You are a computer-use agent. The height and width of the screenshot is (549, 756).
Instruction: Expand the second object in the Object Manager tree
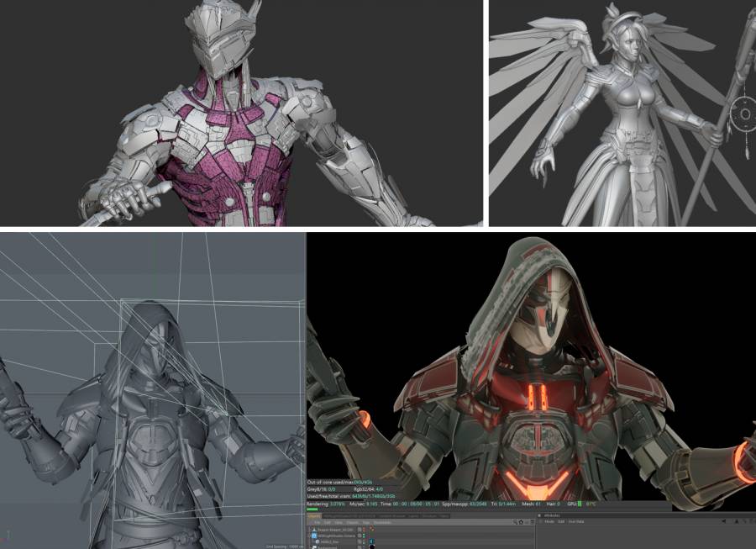pos(310,536)
